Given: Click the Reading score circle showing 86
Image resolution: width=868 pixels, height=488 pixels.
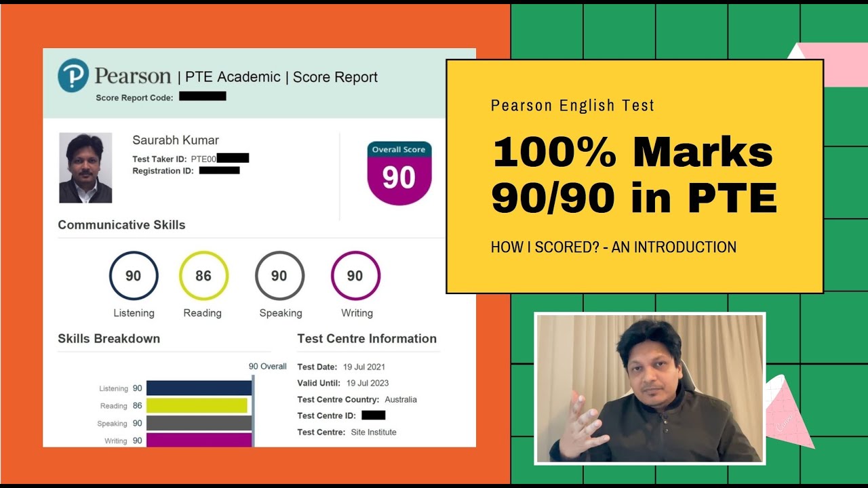Looking at the screenshot, I should 203,276.
